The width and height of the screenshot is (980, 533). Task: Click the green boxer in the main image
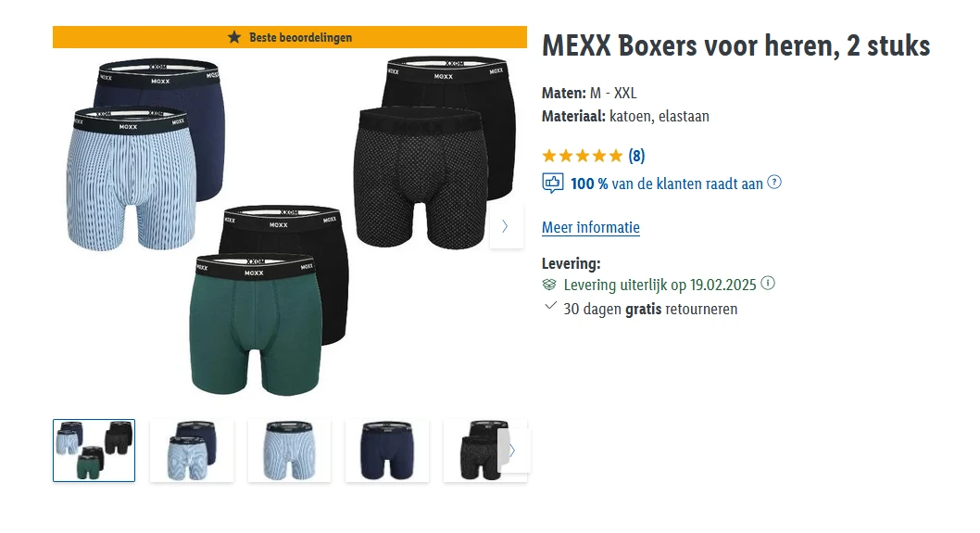[255, 325]
